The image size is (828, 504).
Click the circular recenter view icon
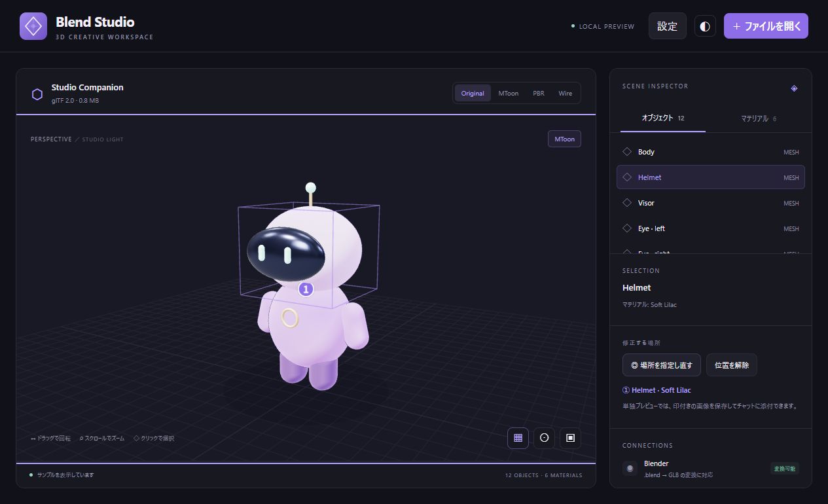545,438
